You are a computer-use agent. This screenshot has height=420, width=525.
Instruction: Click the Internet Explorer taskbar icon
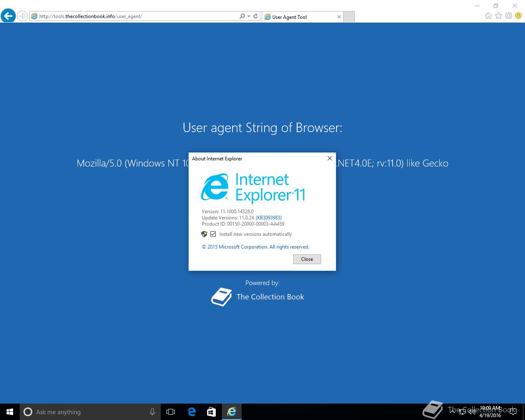click(x=232, y=412)
